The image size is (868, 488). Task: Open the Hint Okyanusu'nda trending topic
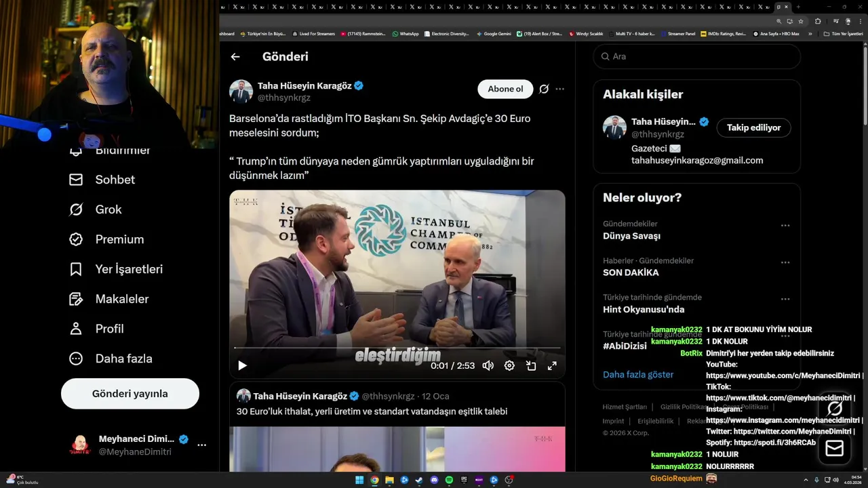tap(644, 309)
